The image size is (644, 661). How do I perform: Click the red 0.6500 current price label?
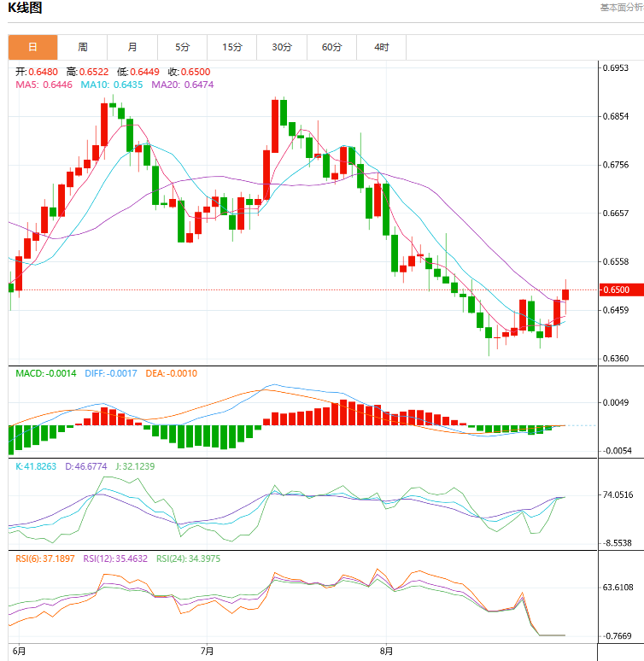[x=622, y=290]
